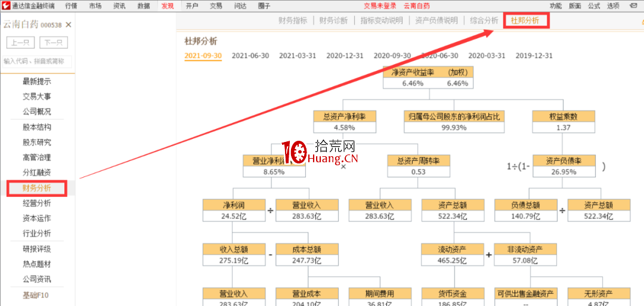Image resolution: width=644 pixels, height=306 pixels.
Task: Click the 成本总额 247.73亿 node
Action: point(307,255)
